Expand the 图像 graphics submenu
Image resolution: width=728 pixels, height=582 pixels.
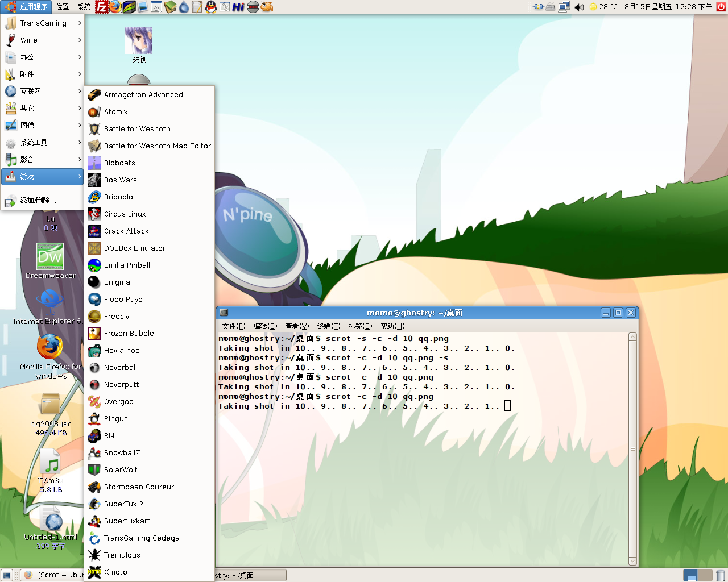(x=43, y=126)
